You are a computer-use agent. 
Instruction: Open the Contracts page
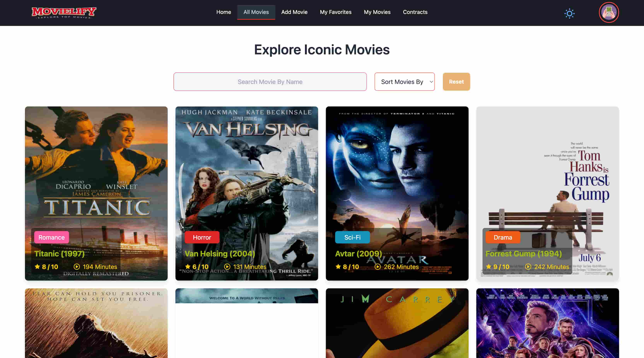point(415,12)
